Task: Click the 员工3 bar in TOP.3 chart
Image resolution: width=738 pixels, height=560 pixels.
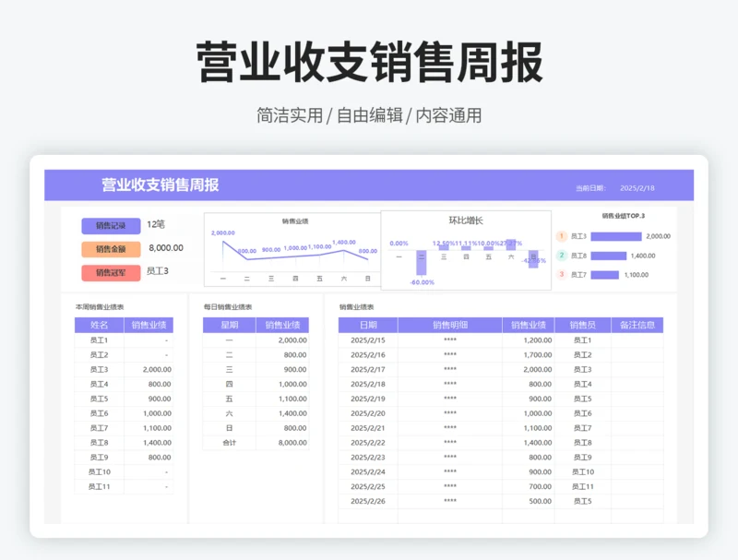Action: [616, 237]
